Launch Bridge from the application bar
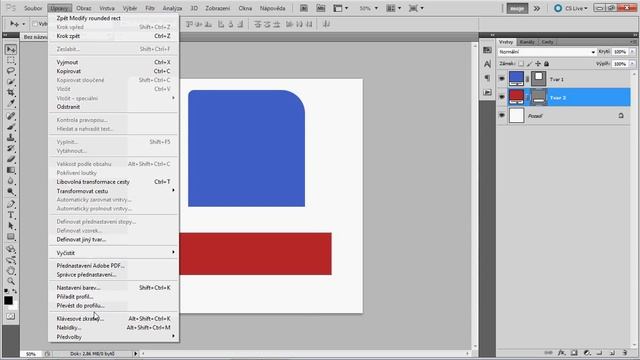The width and height of the screenshot is (640, 360). 304,8
